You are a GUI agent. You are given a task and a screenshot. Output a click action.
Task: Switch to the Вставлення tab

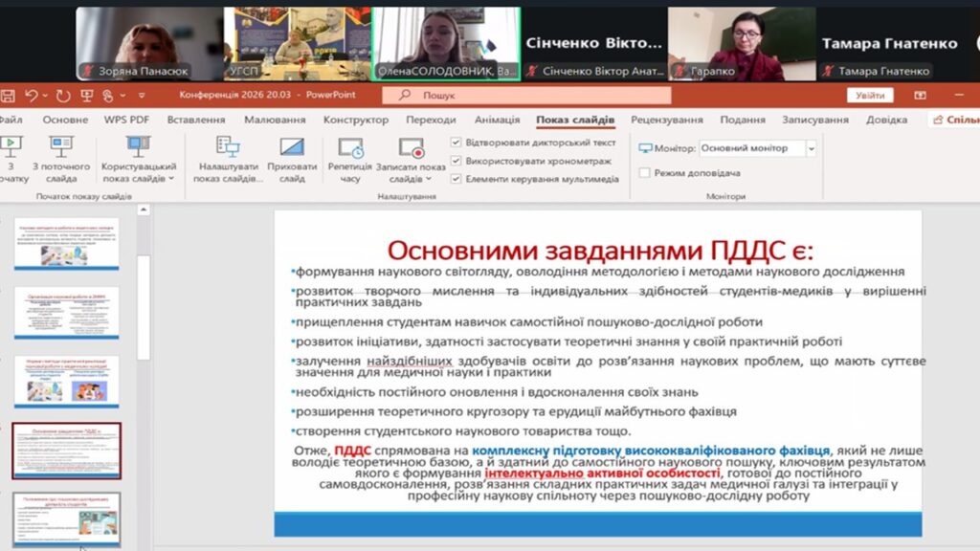(195, 120)
